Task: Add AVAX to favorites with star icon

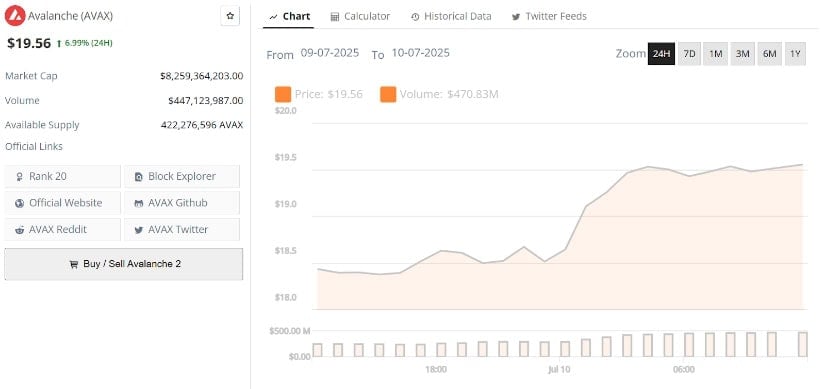Action: [x=230, y=16]
